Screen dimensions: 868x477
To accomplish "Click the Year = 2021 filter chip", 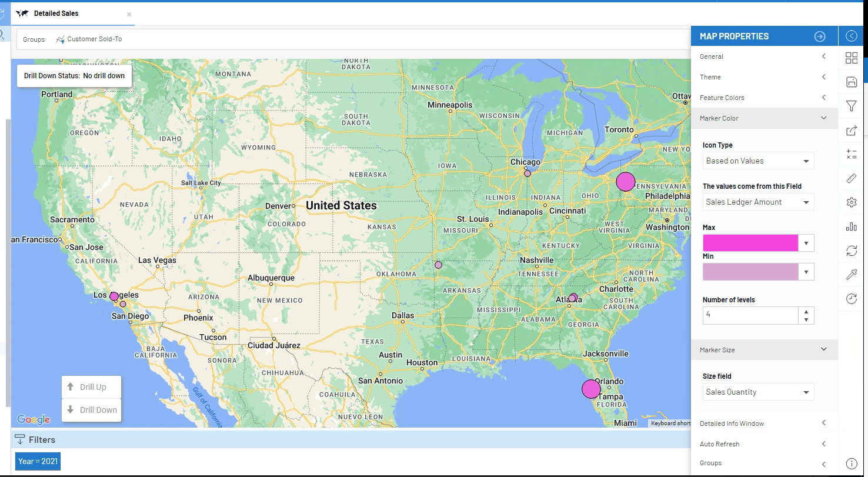I will click(x=38, y=461).
